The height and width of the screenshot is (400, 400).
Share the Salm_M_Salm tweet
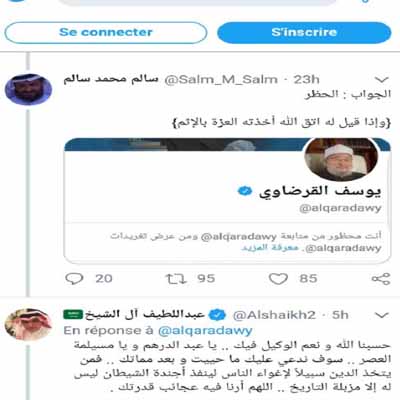(x=381, y=279)
